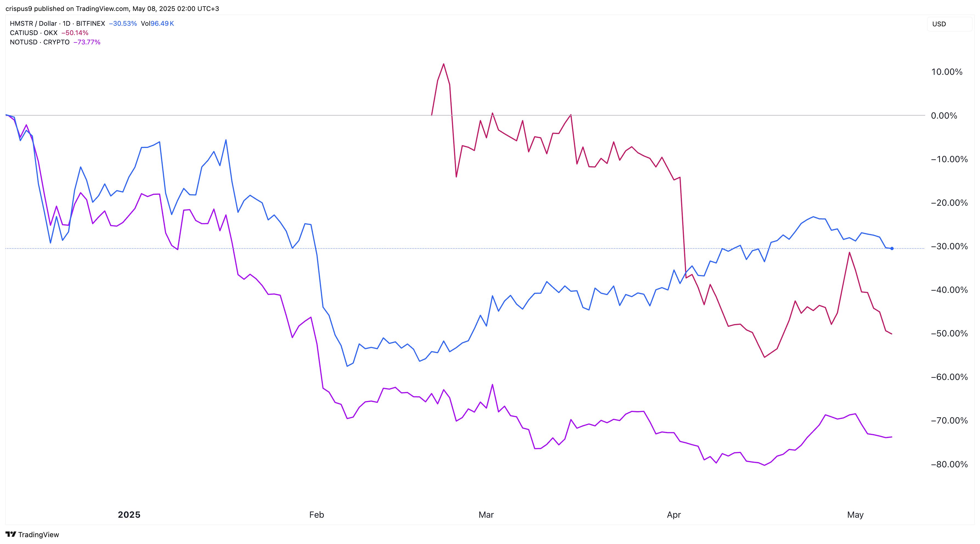Click the crispus9 published header text
The image size is (980, 544).
coord(112,8)
